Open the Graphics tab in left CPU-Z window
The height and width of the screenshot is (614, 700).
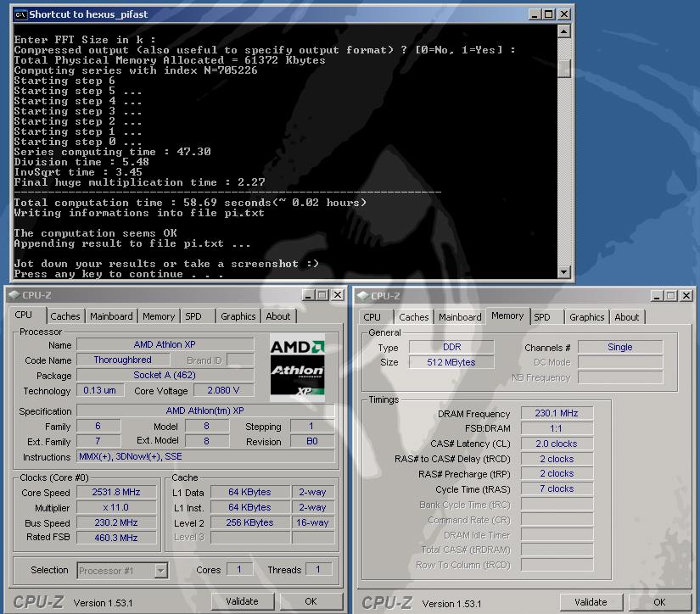point(238,316)
